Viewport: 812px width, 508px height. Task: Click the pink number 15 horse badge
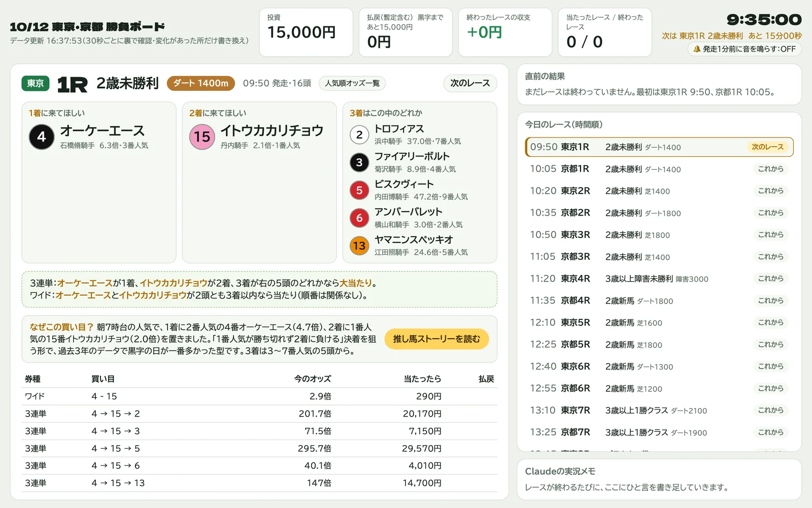(202, 137)
